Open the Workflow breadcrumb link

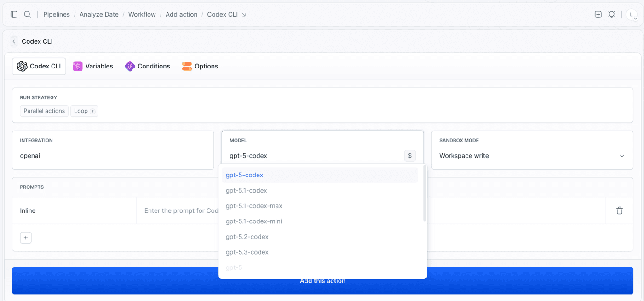[x=142, y=15]
